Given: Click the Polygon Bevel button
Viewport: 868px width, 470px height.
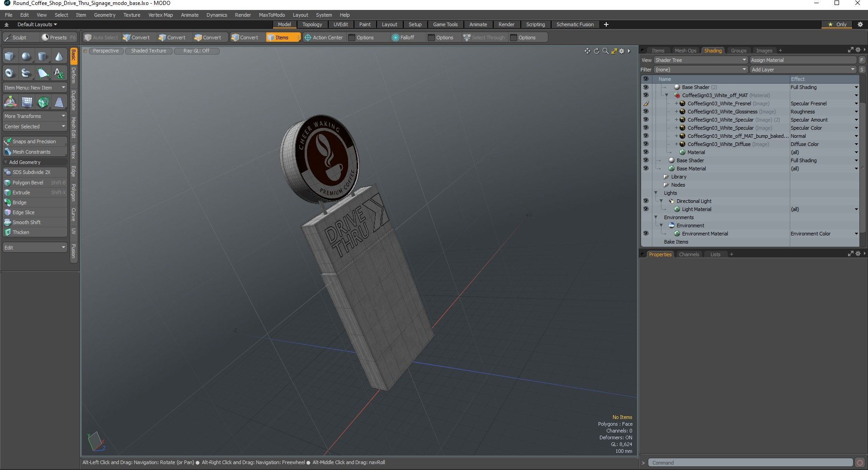Looking at the screenshot, I should pos(28,183).
